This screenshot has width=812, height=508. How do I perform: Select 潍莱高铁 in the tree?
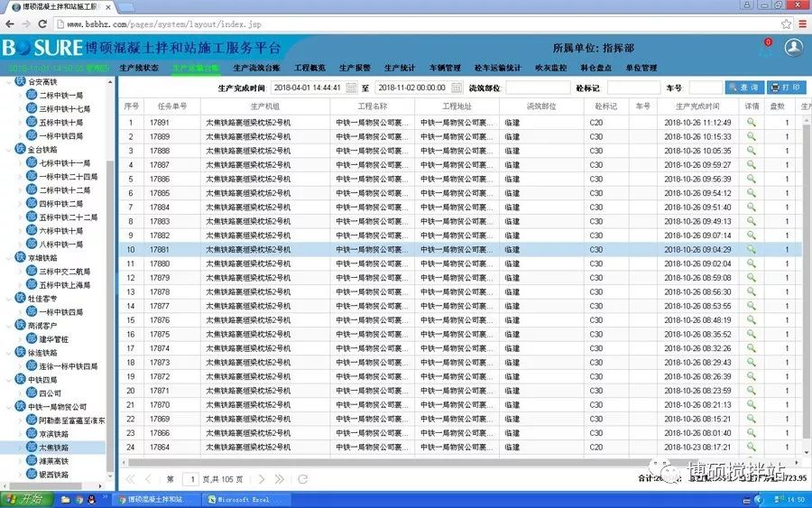(53, 461)
